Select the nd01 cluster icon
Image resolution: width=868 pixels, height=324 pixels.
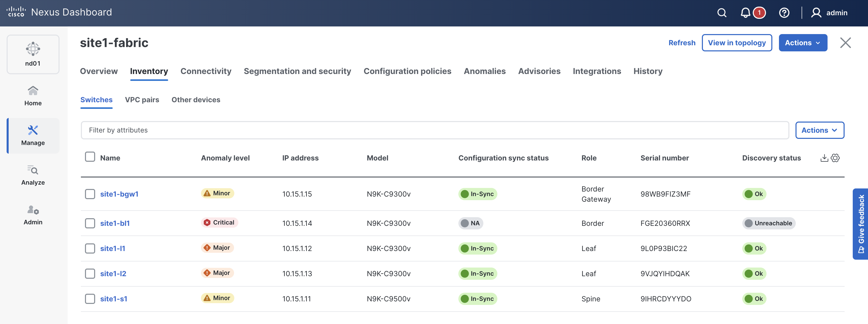point(33,54)
